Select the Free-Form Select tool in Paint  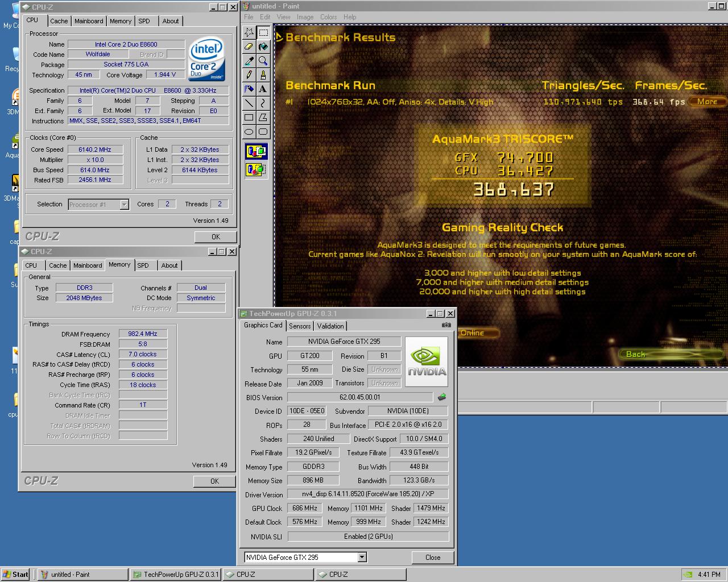249,33
